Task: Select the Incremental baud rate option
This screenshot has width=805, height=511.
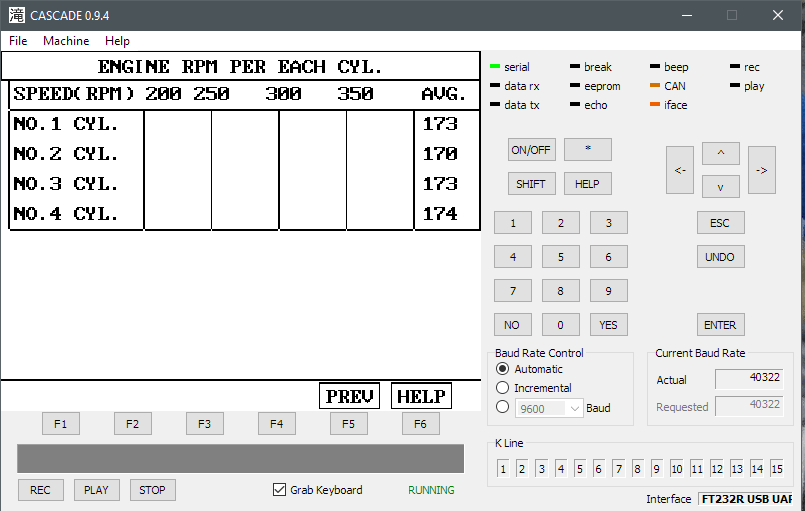Action: [503, 388]
